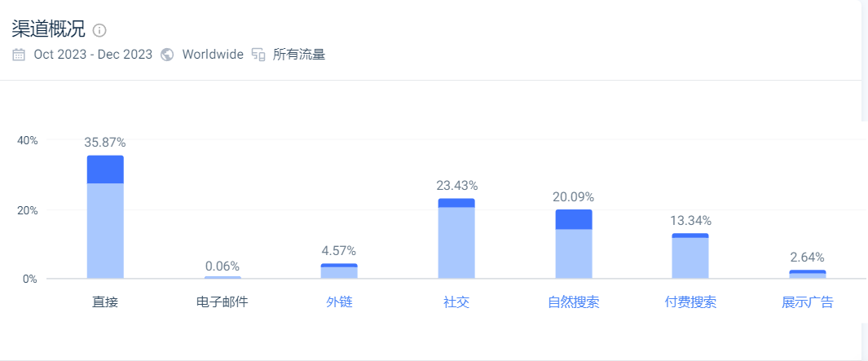Click the light blue part of 社交 bar
The width and height of the screenshot is (868, 361).
click(x=456, y=243)
